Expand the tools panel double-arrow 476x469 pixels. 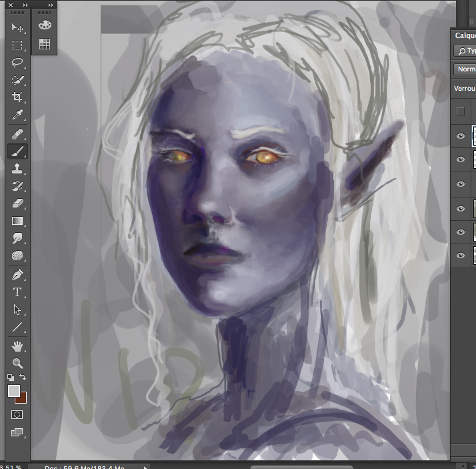point(25,5)
